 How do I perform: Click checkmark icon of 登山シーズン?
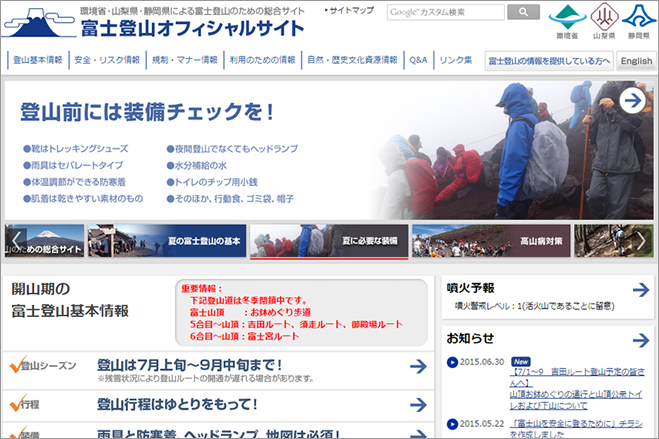18,364
